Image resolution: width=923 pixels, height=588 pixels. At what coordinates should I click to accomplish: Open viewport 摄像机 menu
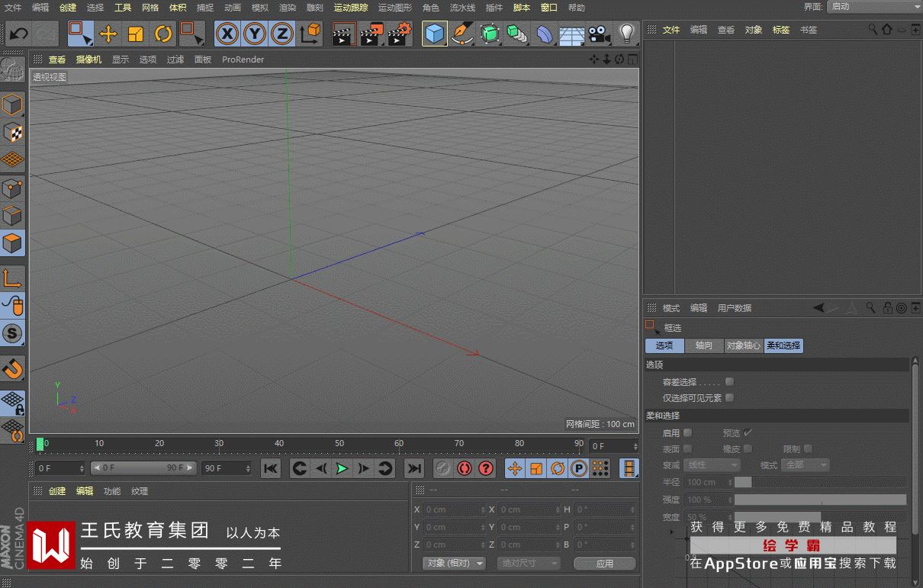(x=88, y=59)
